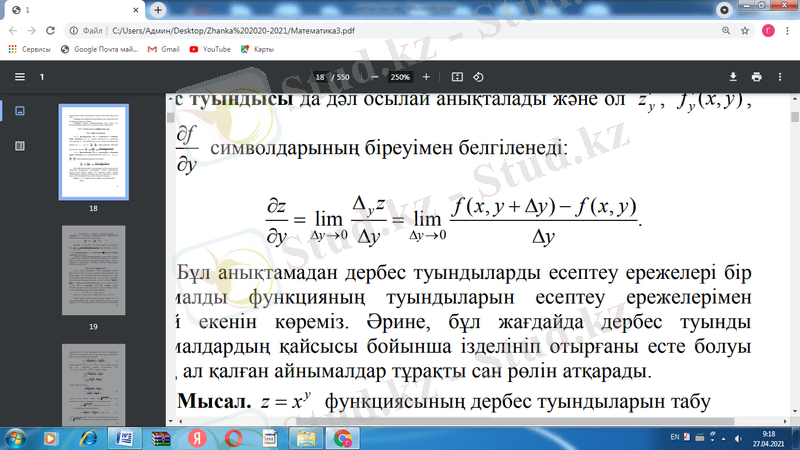800x450 pixels.
Task: Click the vertical scrollbar thumb
Action: click(x=794, y=116)
